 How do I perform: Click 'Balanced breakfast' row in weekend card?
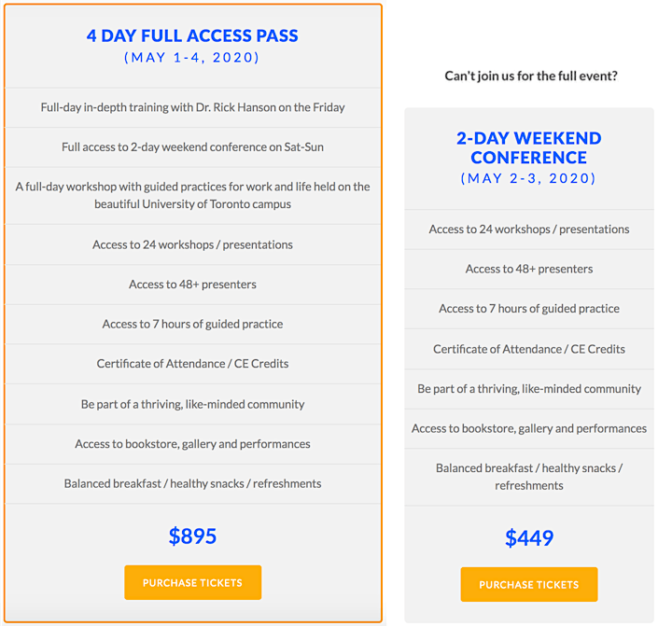(x=529, y=478)
